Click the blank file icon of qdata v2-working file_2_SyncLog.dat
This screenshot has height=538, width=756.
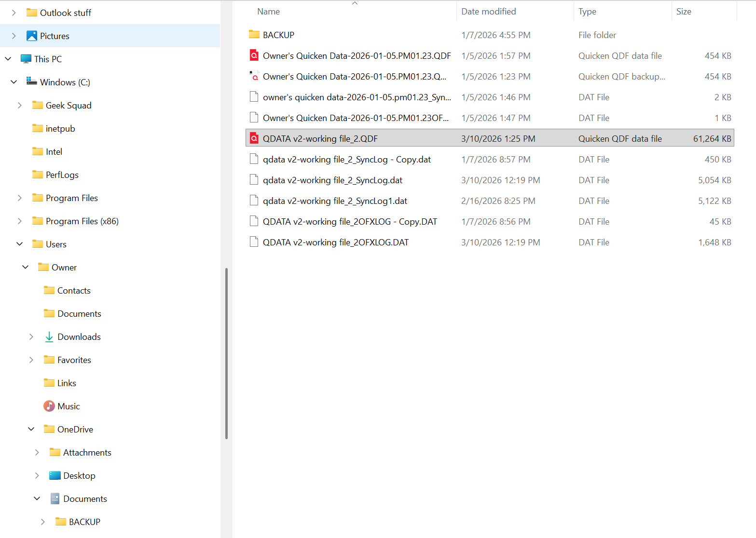tap(254, 180)
